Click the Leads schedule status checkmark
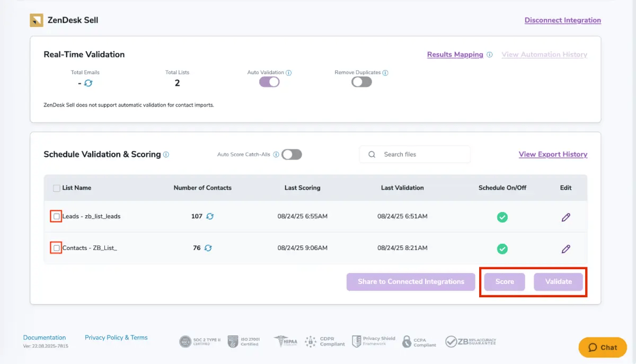This screenshot has height=364, width=636. click(502, 216)
